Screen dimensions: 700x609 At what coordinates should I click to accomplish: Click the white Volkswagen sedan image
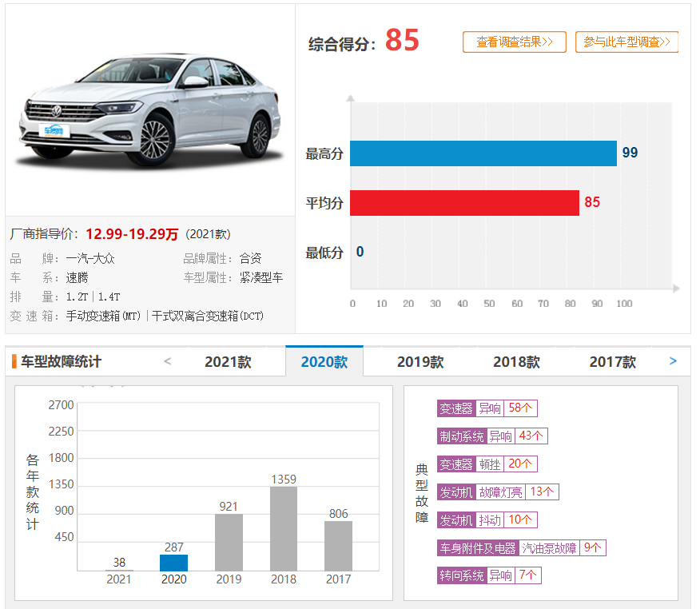[150, 109]
